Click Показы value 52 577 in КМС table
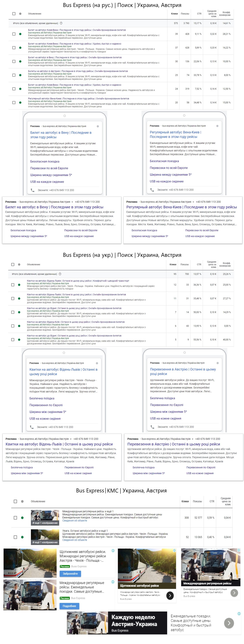244x644 pixels. (198, 518)
